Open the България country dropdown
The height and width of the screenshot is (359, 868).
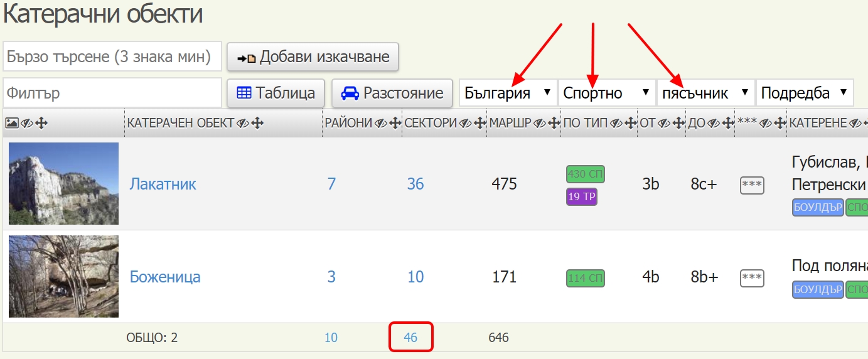click(x=508, y=93)
